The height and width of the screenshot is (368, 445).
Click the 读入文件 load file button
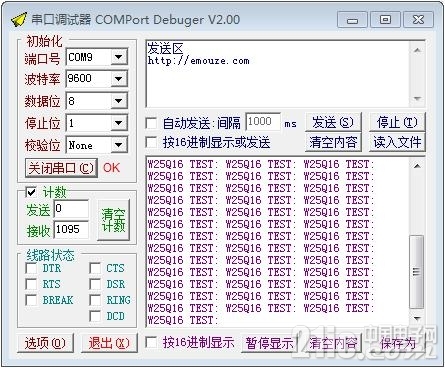[397, 142]
